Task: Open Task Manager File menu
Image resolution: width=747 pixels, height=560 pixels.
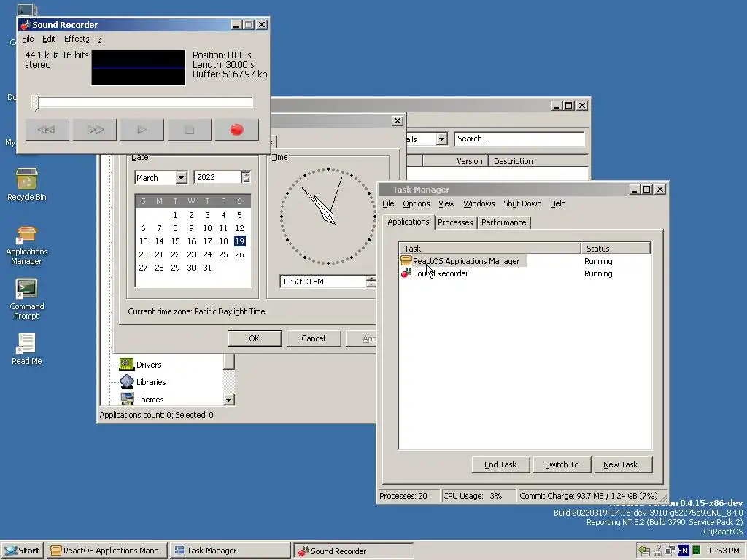Action: pos(388,204)
